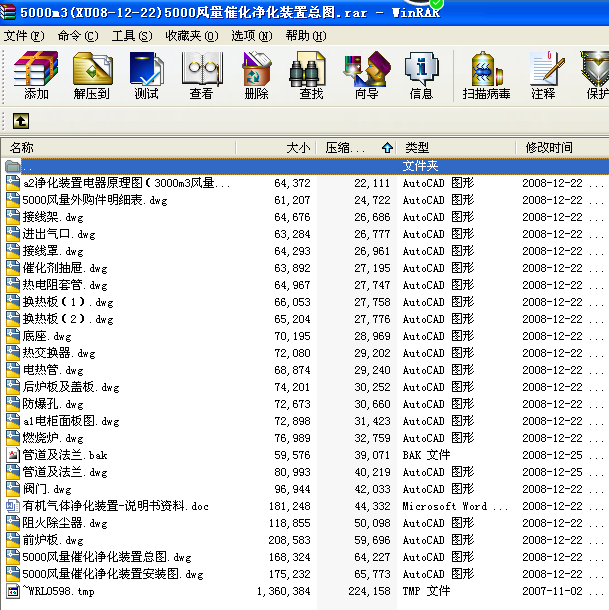The height and width of the screenshot is (610, 609).
Task: Click the dwg icon of 防爆孔.dwg
Action: [x=13, y=404]
